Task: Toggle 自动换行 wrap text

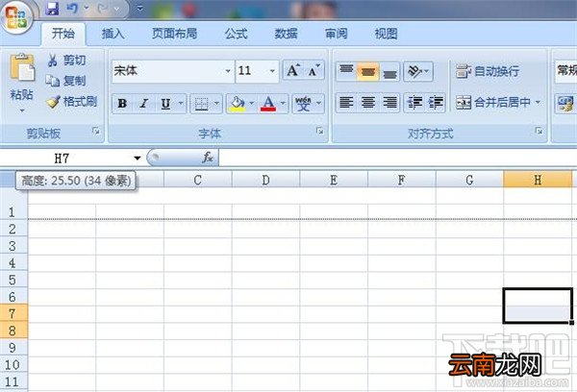Action: click(488, 71)
